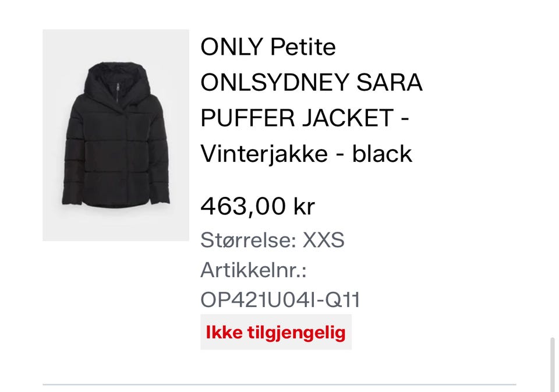
Task: Click the 'XXS' size value
Action: pos(323,240)
